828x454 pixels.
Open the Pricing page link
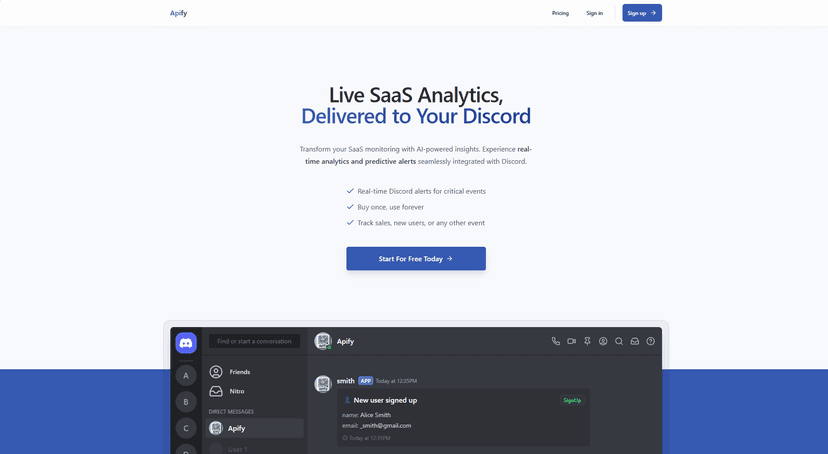coord(560,13)
